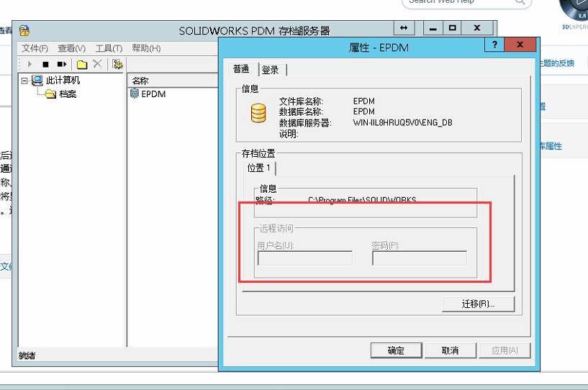Click the 应用(A) button
588x390 pixels.
505,350
